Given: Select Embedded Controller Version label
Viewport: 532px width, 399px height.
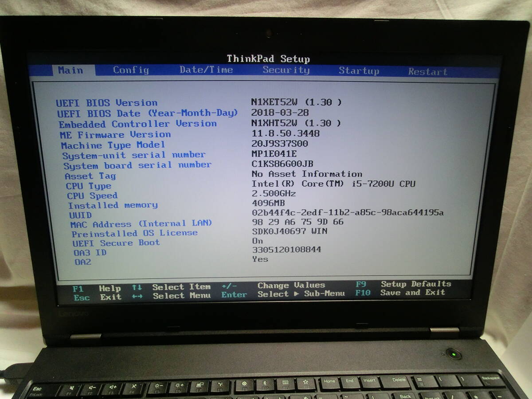Looking at the screenshot, I should tap(138, 124).
